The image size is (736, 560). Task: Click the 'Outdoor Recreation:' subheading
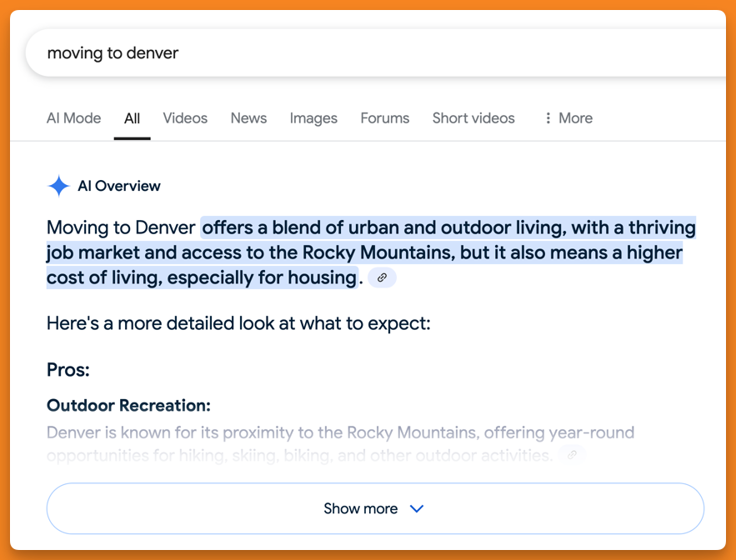[x=128, y=406]
